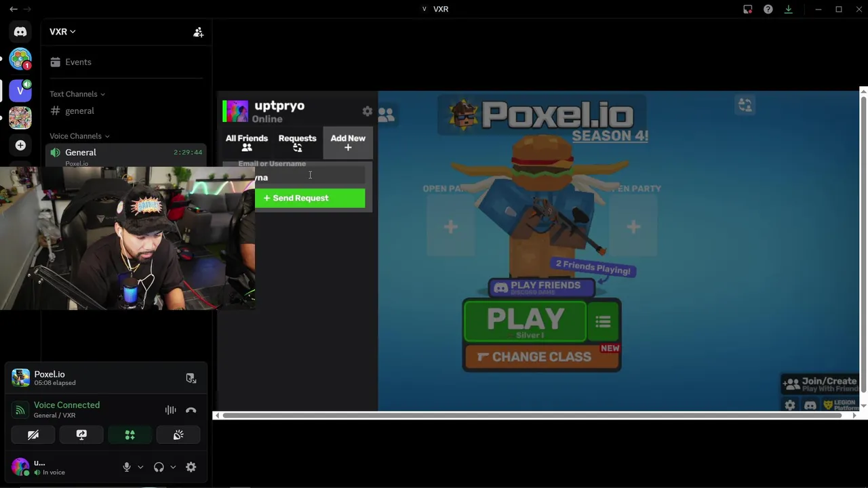Image resolution: width=868 pixels, height=488 pixels.
Task: Open voice connection signal info icon
Action: [20, 410]
